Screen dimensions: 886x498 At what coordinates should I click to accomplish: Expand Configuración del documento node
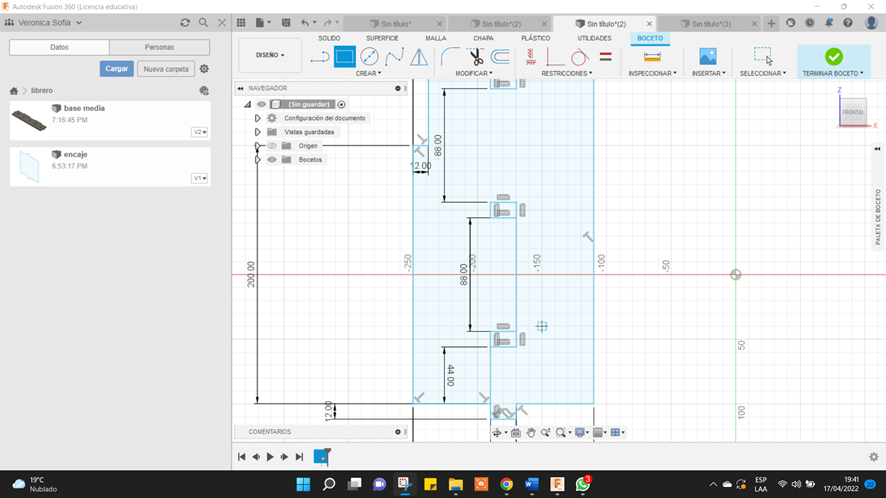pyautogui.click(x=257, y=118)
